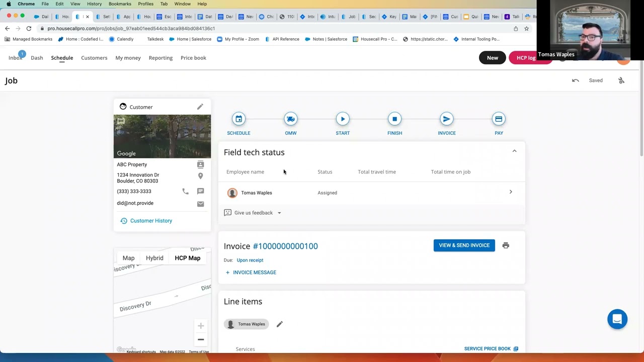The height and width of the screenshot is (362, 644).
Task: Click the New button
Action: pos(493,58)
